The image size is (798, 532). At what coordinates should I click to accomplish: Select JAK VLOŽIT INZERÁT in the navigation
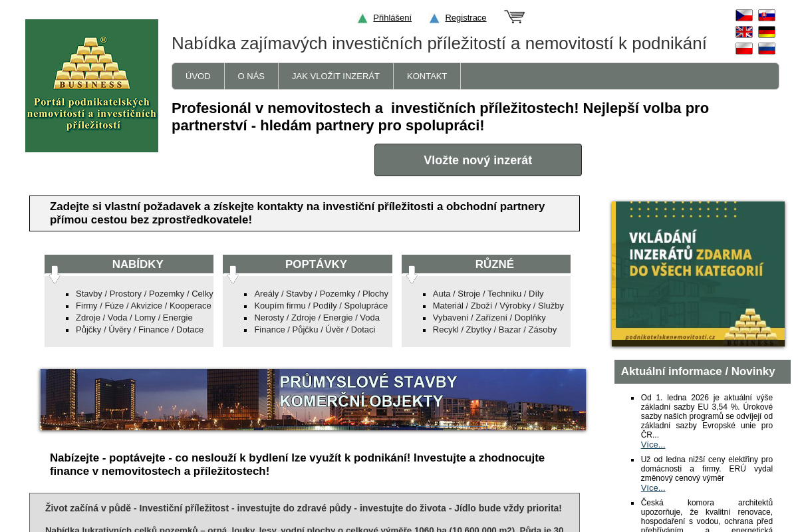335,76
